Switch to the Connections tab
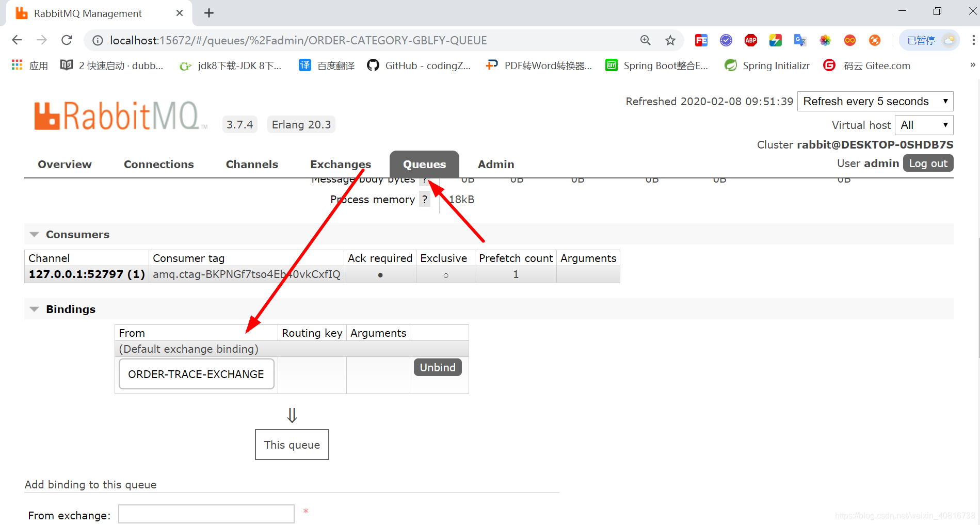Screen dimensions: 980x525 [x=159, y=164]
